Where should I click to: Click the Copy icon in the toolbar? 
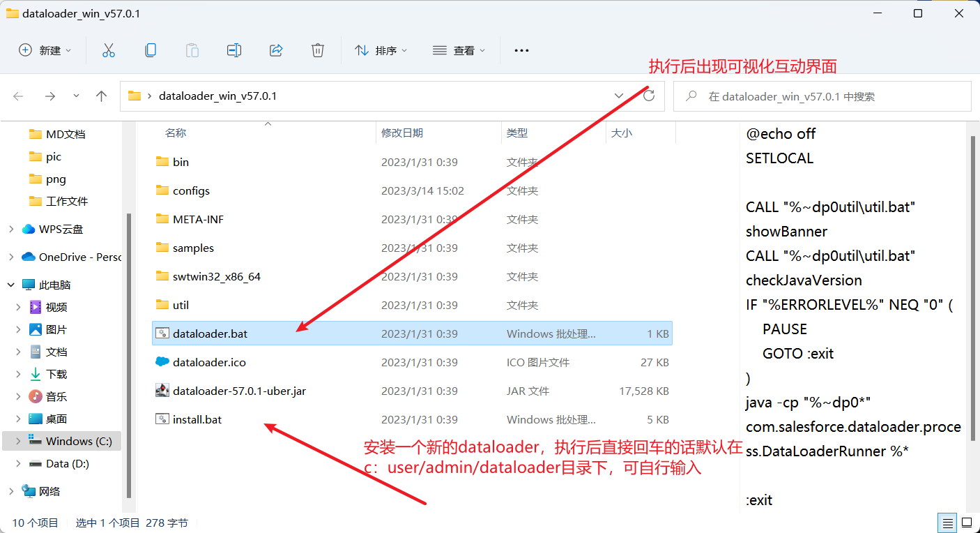coord(151,50)
